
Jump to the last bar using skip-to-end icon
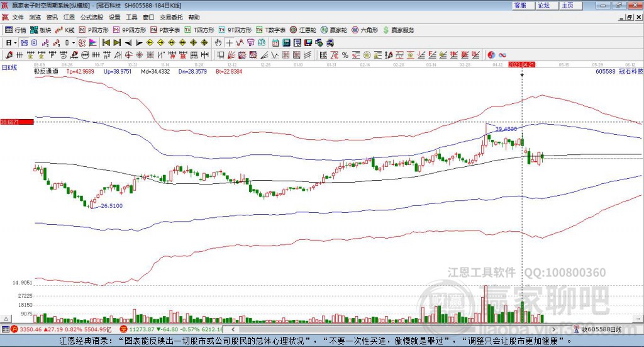117,43
